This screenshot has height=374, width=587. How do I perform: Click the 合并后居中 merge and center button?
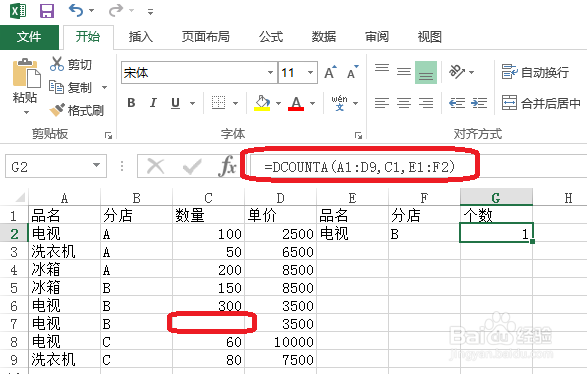click(x=541, y=103)
